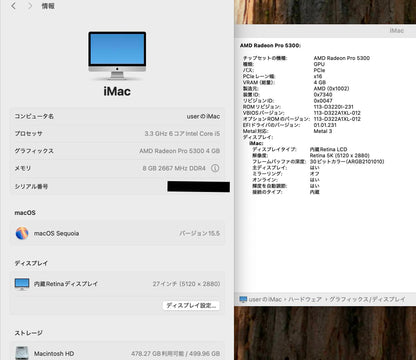The image size is (416, 360).
Task: Click the iMac computer illustration
Action: pyautogui.click(x=117, y=56)
